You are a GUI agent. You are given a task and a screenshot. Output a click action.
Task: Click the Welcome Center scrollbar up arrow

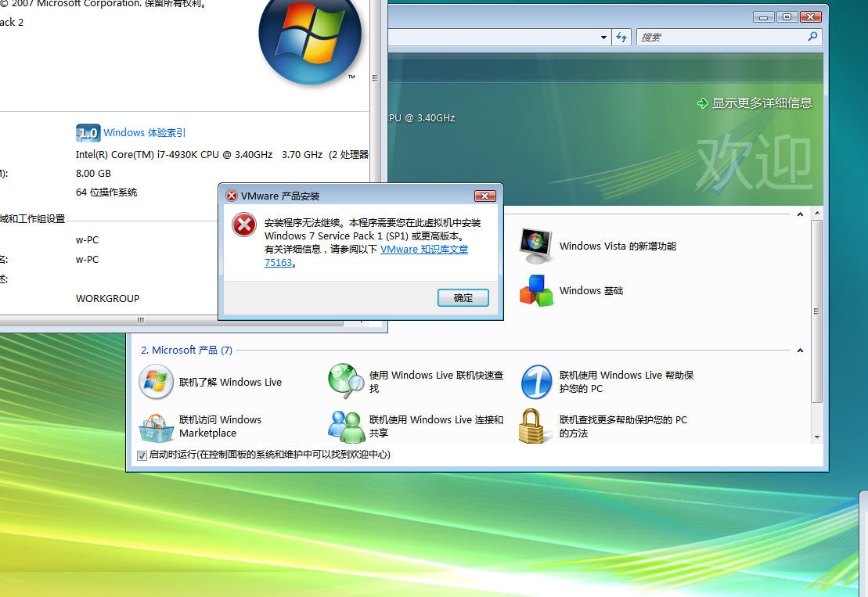[x=817, y=213]
